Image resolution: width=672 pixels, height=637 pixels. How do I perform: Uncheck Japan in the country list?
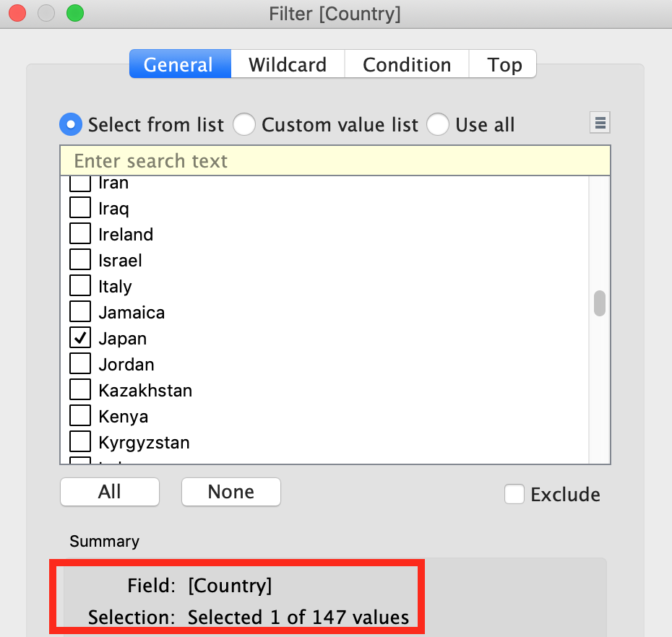(x=79, y=337)
